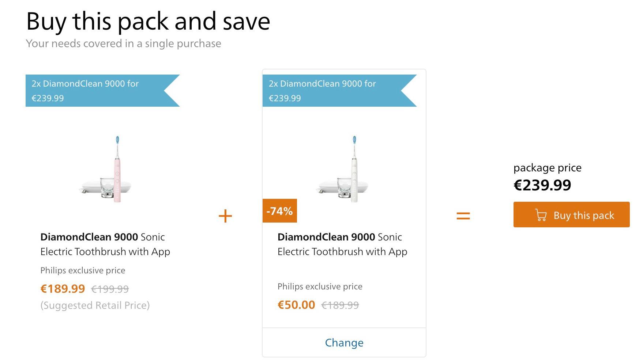
Task: Click the right blue promo ribbon banner
Action: pyautogui.click(x=339, y=91)
